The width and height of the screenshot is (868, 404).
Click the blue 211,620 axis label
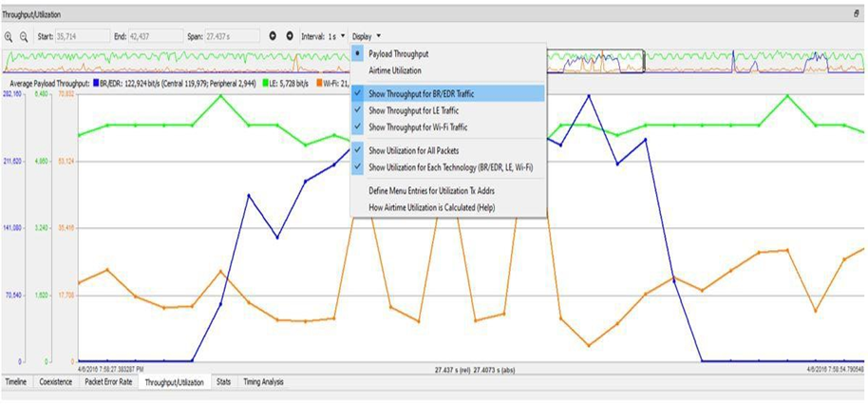[11, 162]
